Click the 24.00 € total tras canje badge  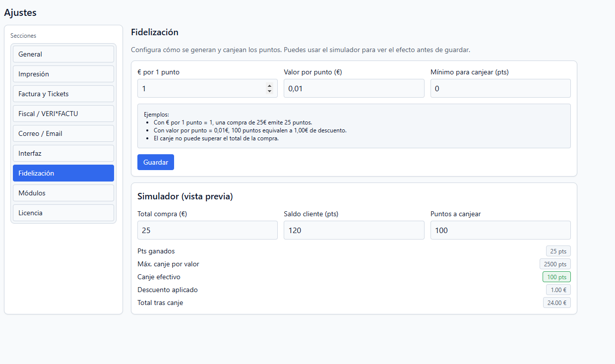click(556, 303)
